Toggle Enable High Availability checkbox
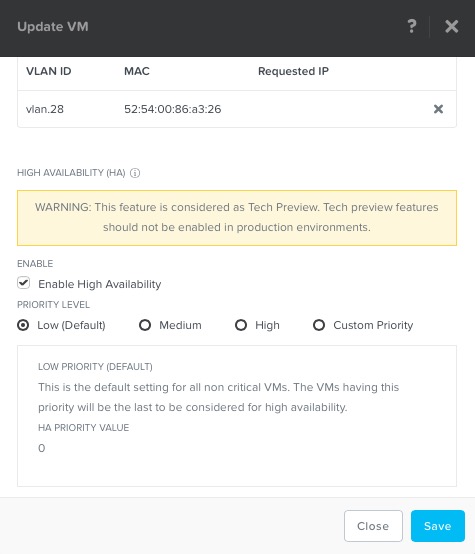The image size is (475, 554). pyautogui.click(x=24, y=283)
